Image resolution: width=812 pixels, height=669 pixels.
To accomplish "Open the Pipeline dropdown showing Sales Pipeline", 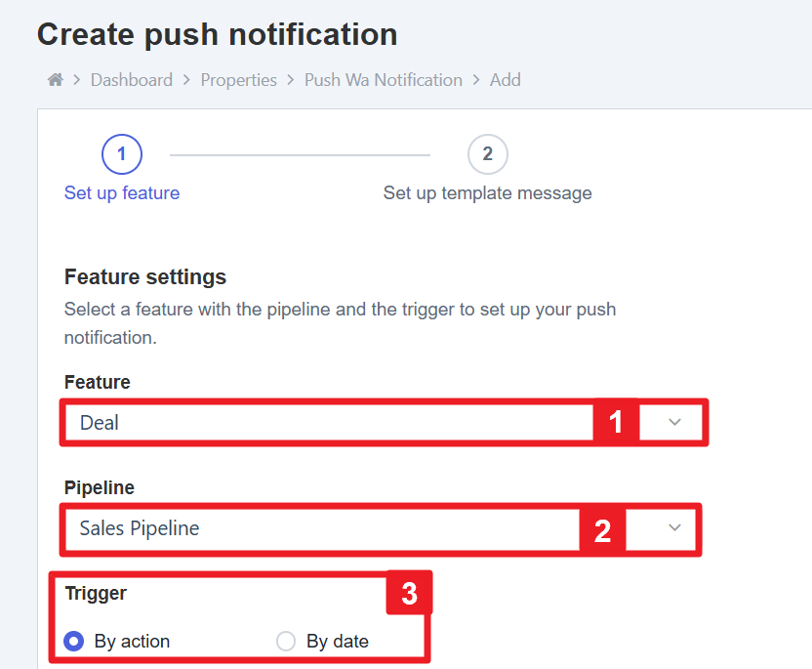I will pyautogui.click(x=322, y=528).
